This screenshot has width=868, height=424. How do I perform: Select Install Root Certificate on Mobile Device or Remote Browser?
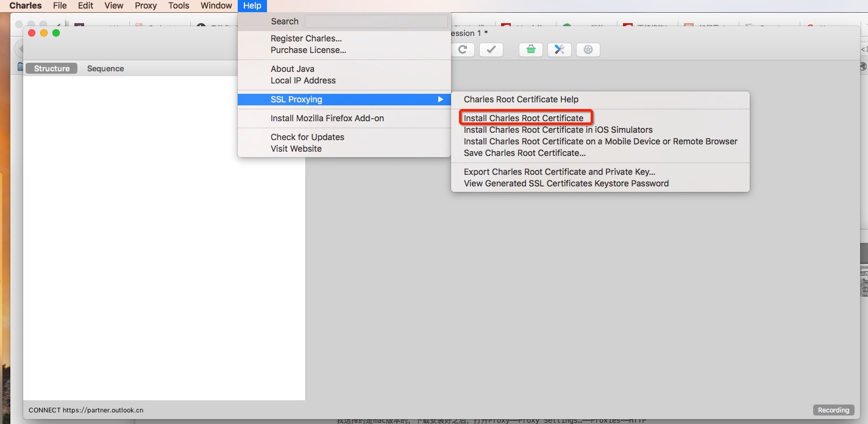pyautogui.click(x=600, y=141)
